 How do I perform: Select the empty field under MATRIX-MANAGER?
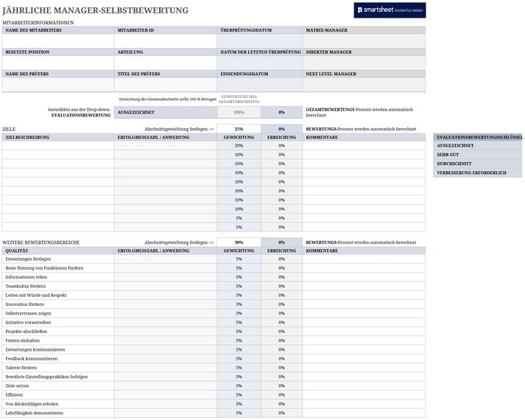[364, 41]
